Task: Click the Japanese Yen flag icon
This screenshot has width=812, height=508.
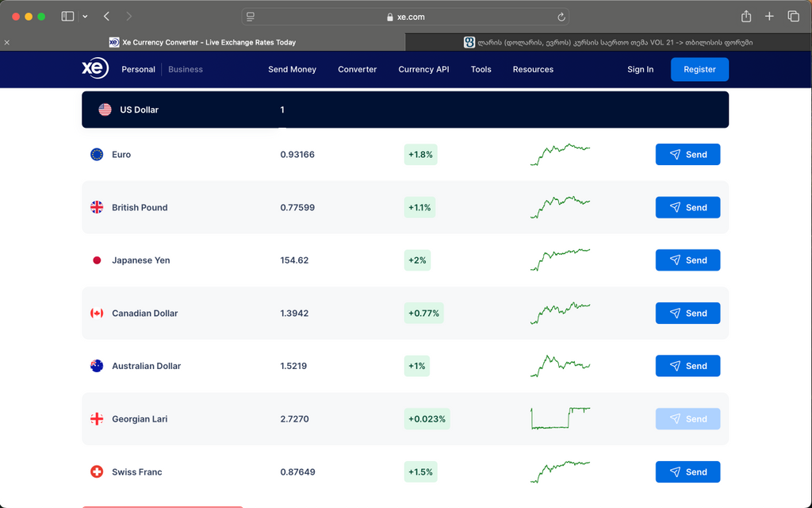Action: [x=97, y=260]
